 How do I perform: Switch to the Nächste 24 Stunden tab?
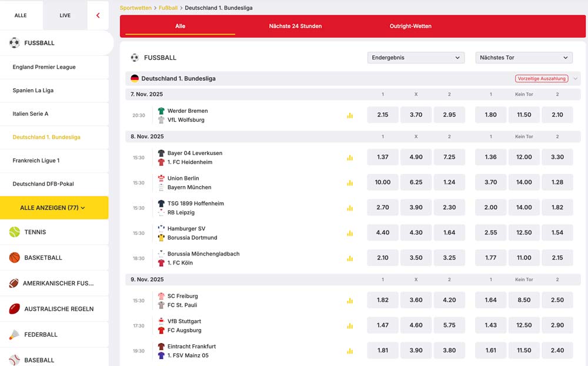pyautogui.click(x=295, y=26)
